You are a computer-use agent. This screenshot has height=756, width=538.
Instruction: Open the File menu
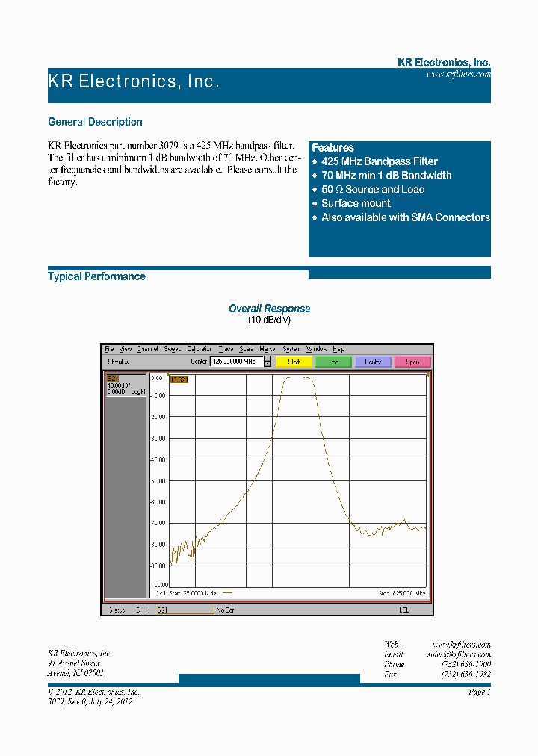(x=109, y=349)
